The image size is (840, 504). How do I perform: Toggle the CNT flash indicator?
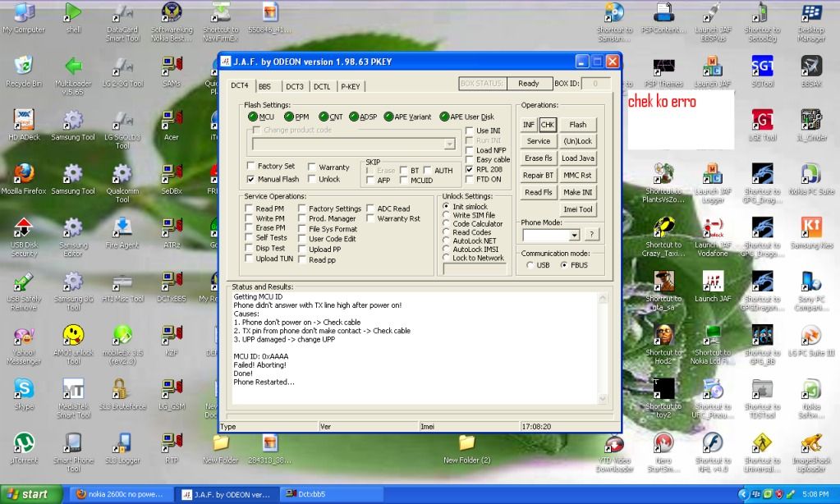323,117
